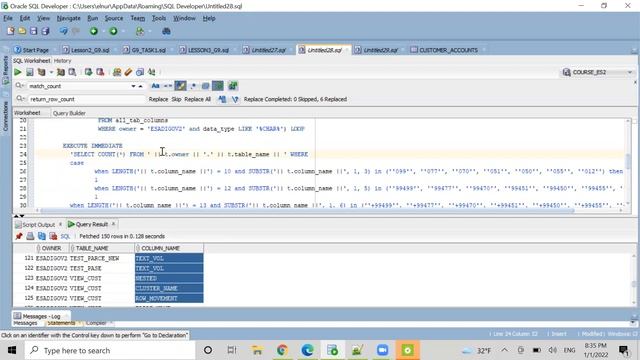Click in the return_row_count replace field
The width and height of the screenshot is (640, 360).
[x=87, y=99]
